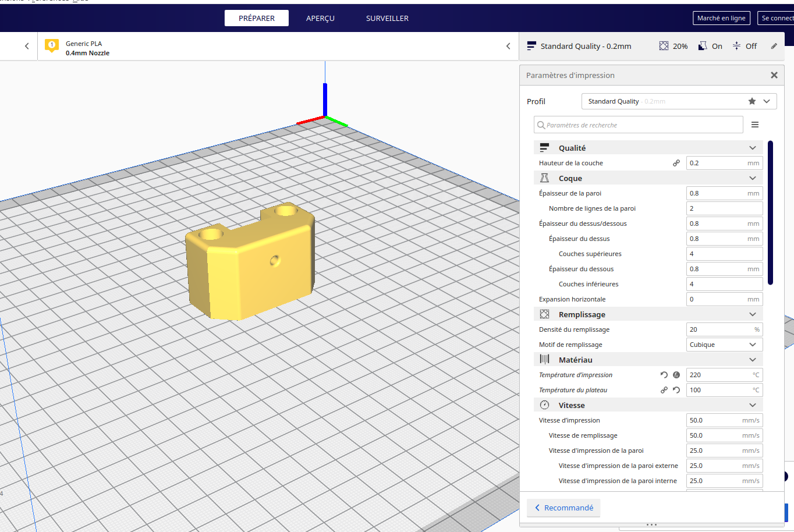Viewport: 794px width, 532px height.
Task: Collapse material panel with chevron next to Generic PLA
Action: pos(508,46)
